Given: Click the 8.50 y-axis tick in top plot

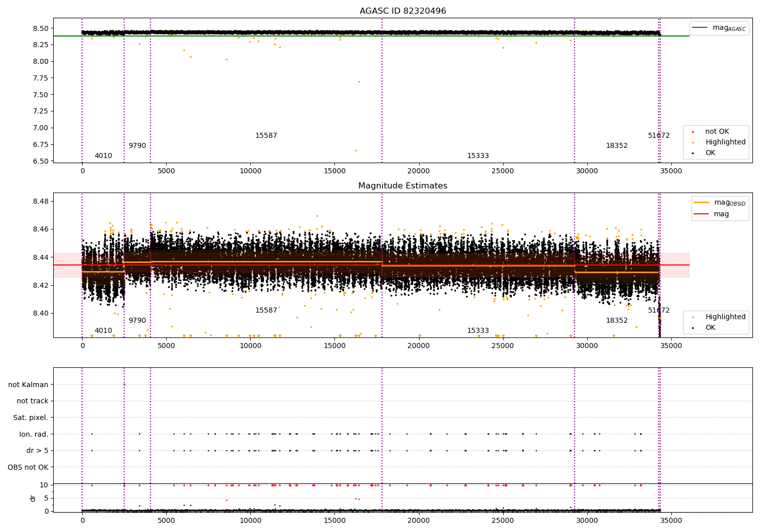Looking at the screenshot, I should [41, 28].
